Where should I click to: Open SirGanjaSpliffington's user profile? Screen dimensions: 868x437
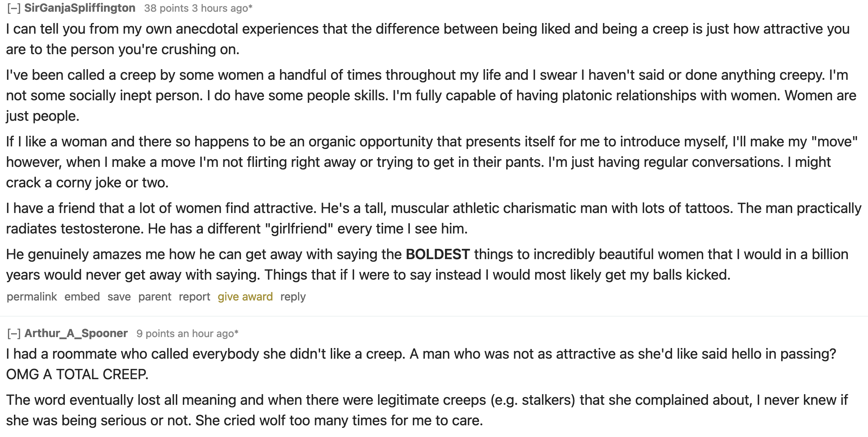80,8
